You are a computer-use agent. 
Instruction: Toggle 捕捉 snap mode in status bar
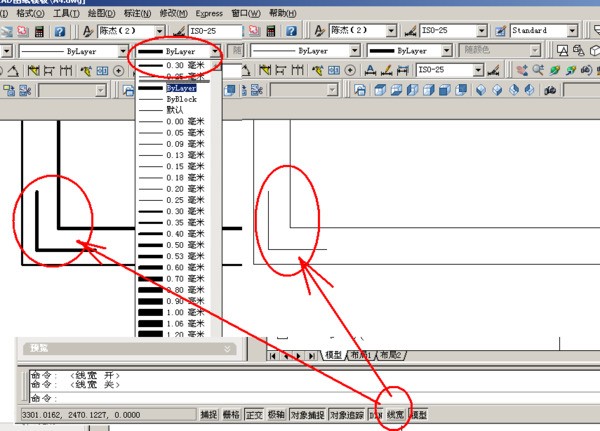tap(208, 415)
